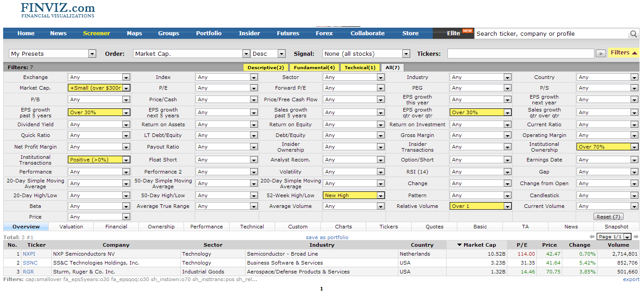The height and width of the screenshot is (294, 644).
Task: Open Collaborate from the navigation bar
Action: [x=368, y=33]
